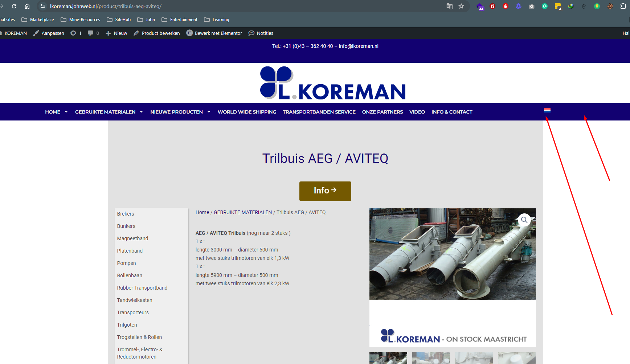Viewport: 630px width, 364px height.
Task: Click Home in the breadcrumb
Action: click(x=202, y=212)
